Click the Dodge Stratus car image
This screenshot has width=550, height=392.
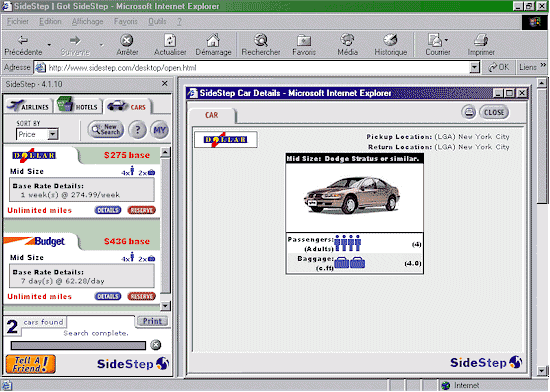click(x=351, y=195)
